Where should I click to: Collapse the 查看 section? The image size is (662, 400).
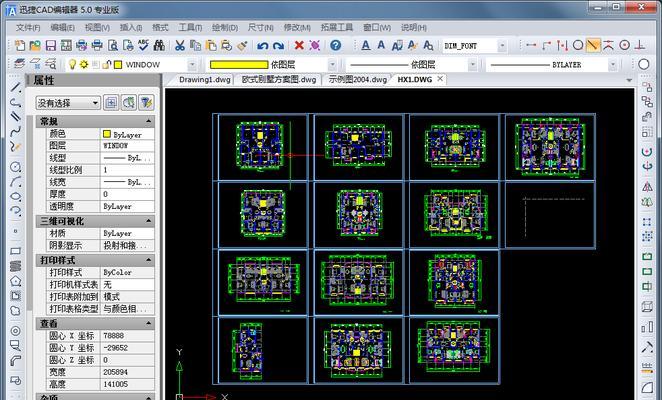[149, 324]
